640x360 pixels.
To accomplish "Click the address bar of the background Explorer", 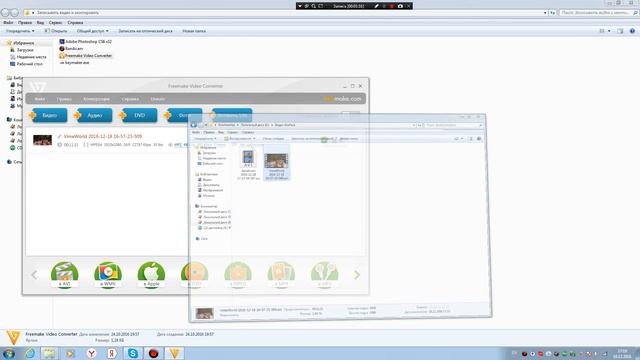I will tap(286, 13).
